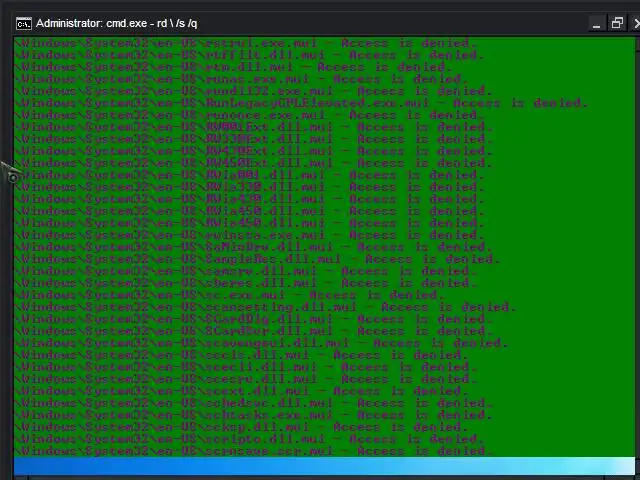Click the window title 'Administrator: cmd.exe - rd \ /s /q'
Viewport: 640px width, 480px height.
pos(116,23)
